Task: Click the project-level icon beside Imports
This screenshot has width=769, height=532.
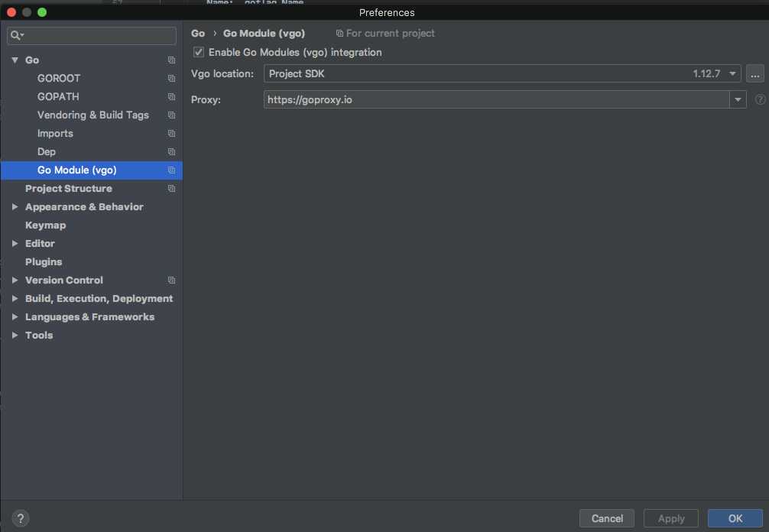Action: coord(171,133)
